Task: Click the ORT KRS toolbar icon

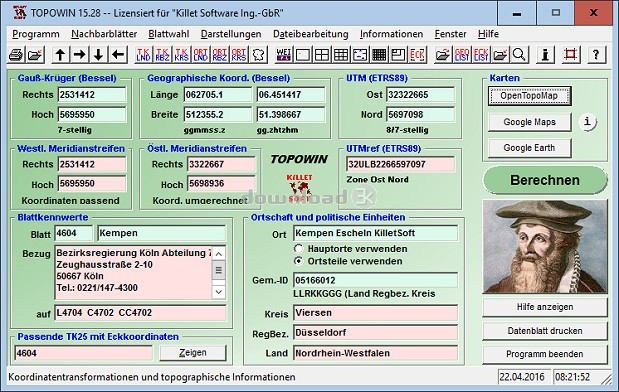Action: 239,54
